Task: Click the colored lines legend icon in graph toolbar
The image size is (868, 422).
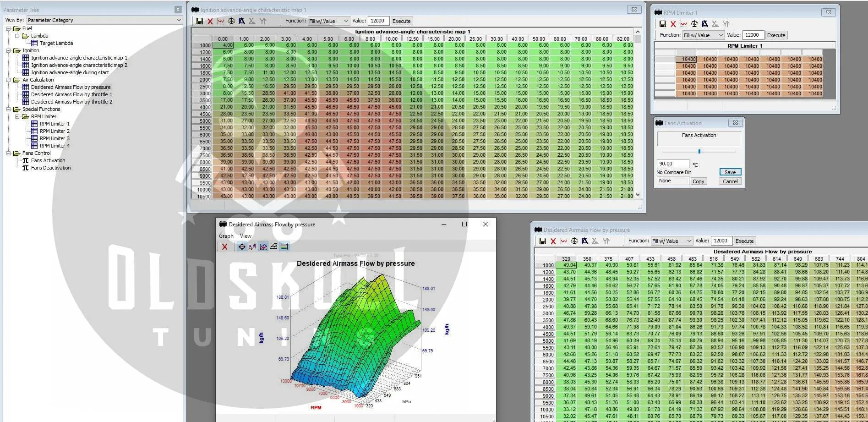Action: (x=284, y=247)
